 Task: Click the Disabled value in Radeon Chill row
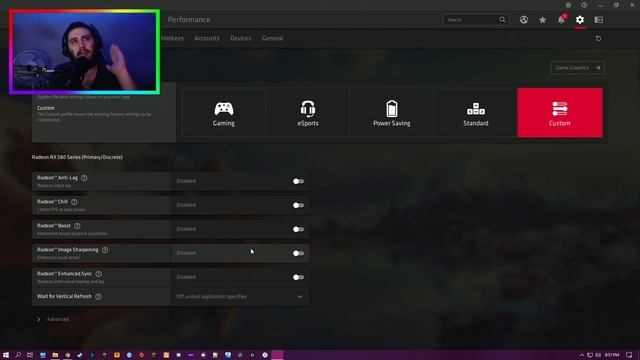186,205
